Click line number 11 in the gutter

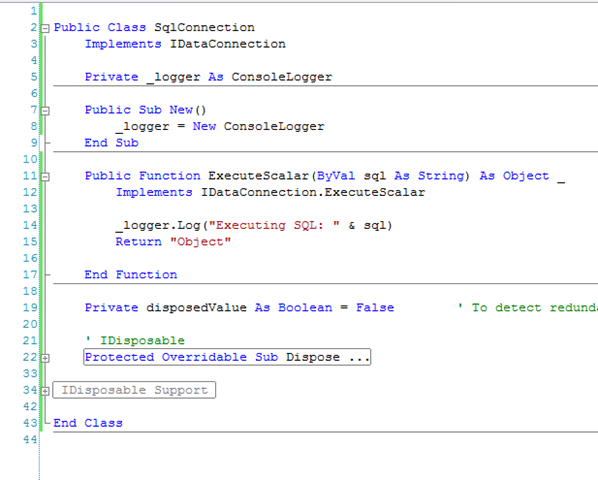30,176
